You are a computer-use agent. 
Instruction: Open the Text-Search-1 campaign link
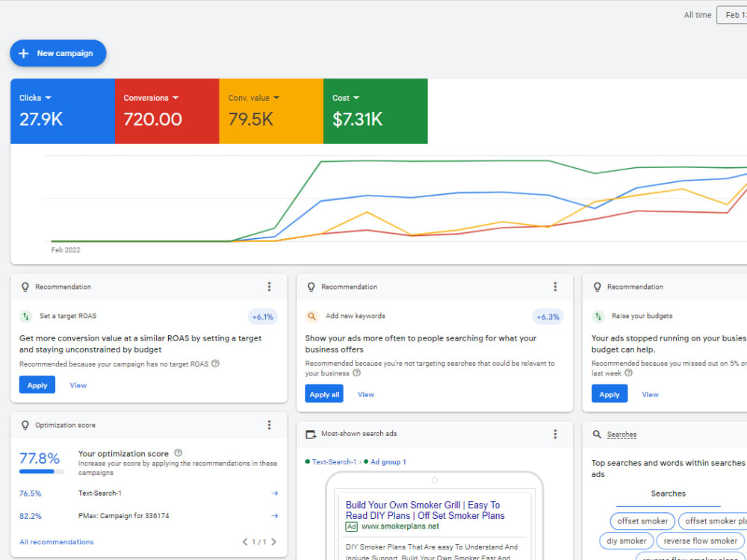(x=334, y=462)
